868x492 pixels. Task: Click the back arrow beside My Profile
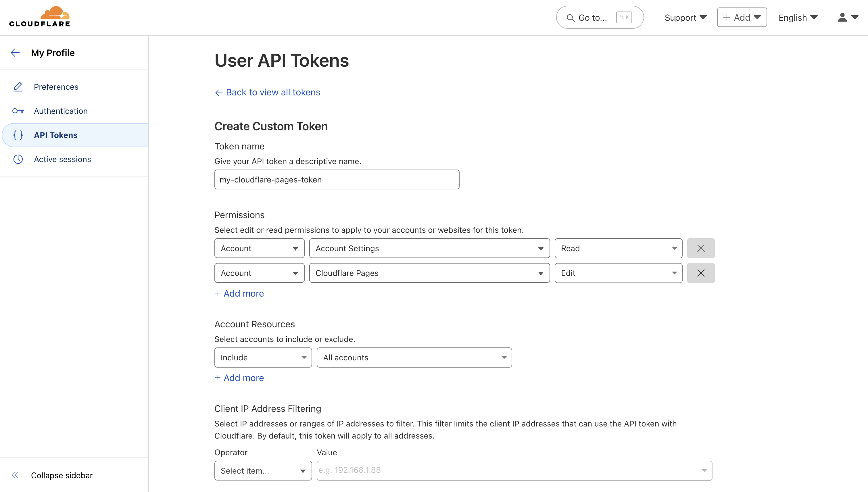15,53
